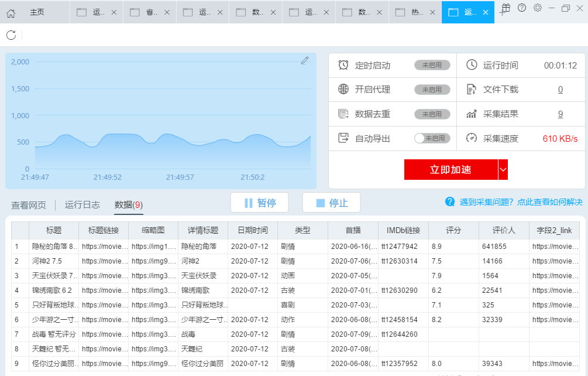Click the speedometer icon beside 采集速度
Viewport: 588px width, 376px height.
[x=472, y=138]
